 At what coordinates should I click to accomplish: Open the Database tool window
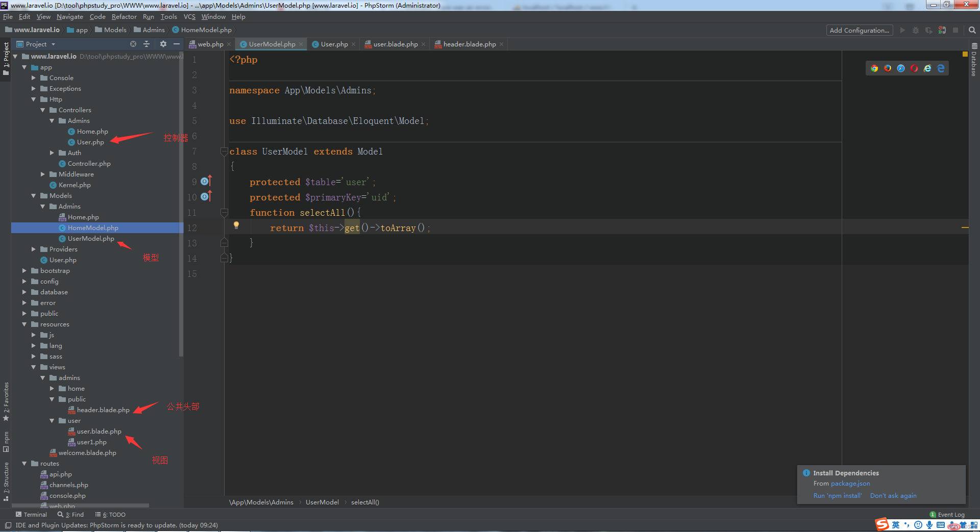pyautogui.click(x=974, y=59)
